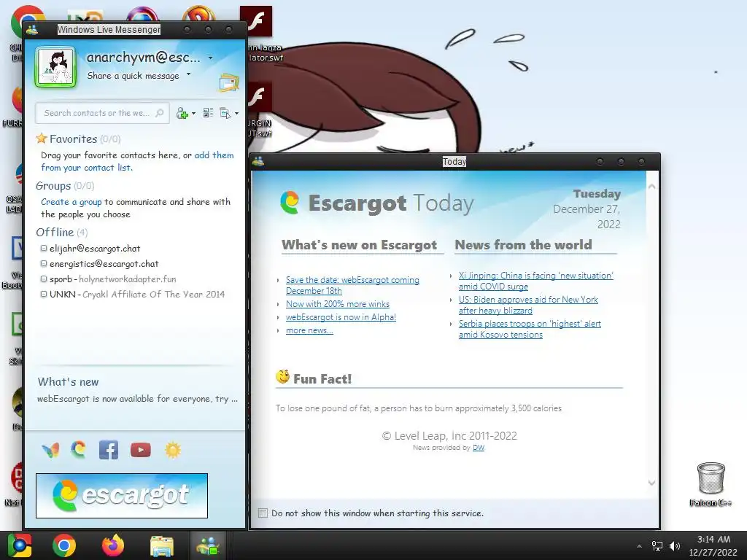
Task: Show hidden system tray icons
Action: 639,546
